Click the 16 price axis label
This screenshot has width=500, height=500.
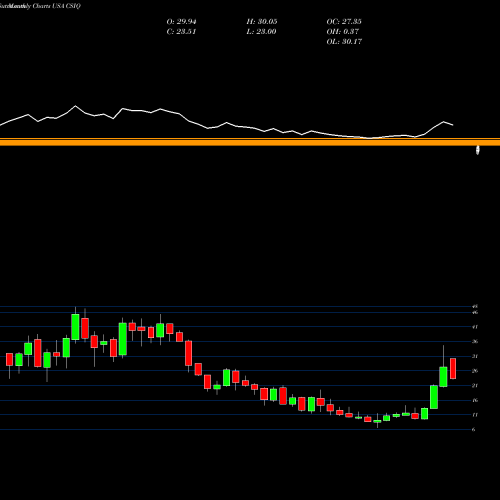point(475,400)
